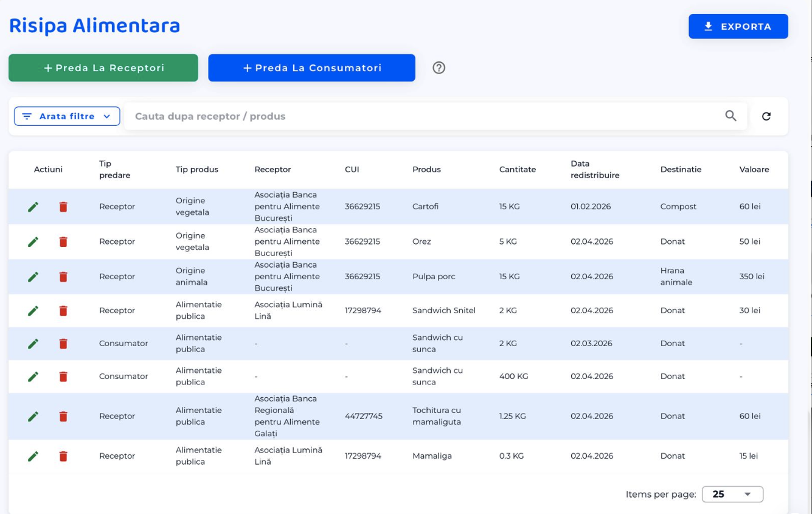Viewport: 812px width, 514px height.
Task: Click the Preda La Receptori button
Action: (103, 68)
